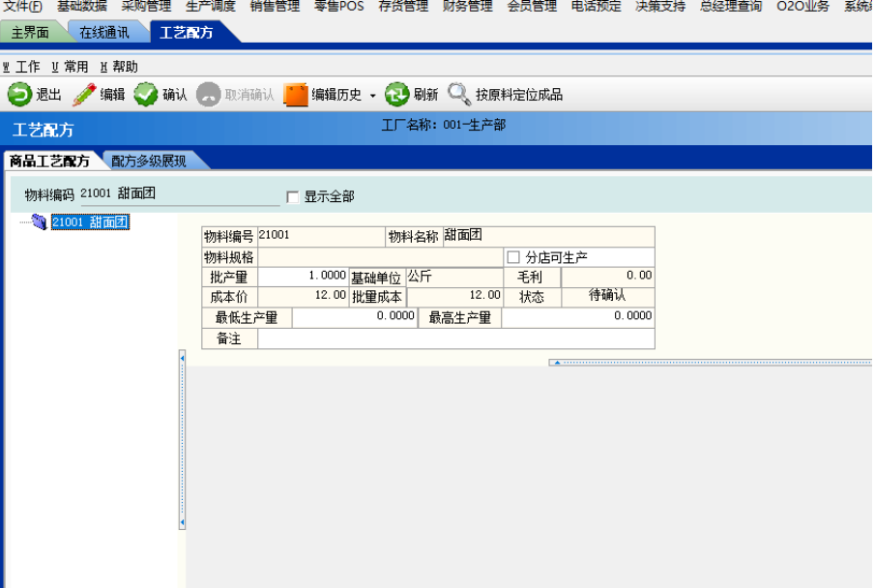Click the horizontal splitter handle below form
The width and height of the screenshot is (875, 588).
(711, 363)
